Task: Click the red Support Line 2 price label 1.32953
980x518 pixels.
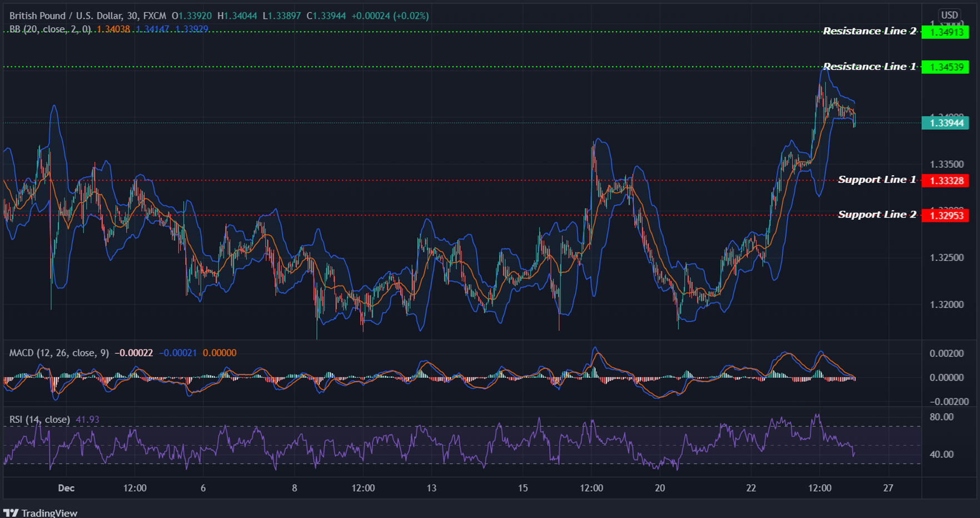Action: (x=947, y=214)
